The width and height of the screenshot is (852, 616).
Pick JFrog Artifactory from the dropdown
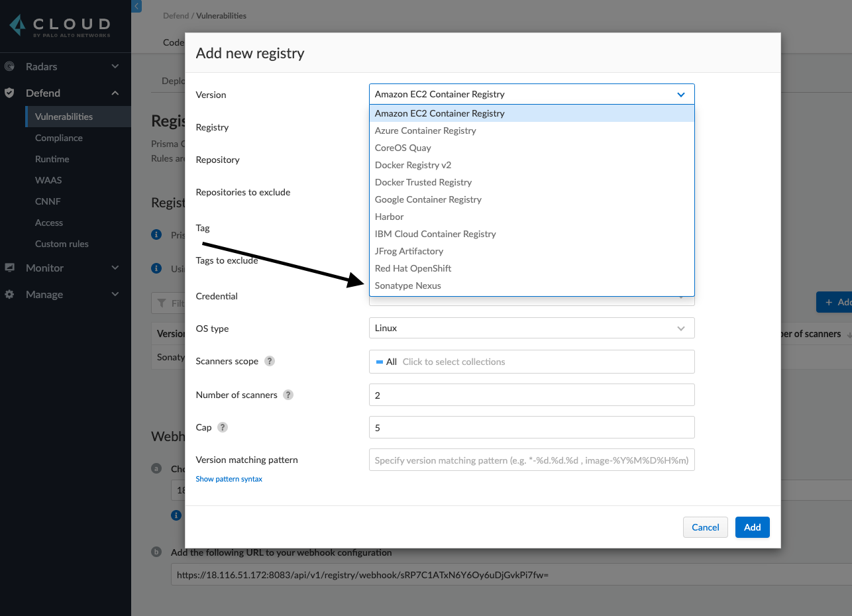pyautogui.click(x=409, y=251)
